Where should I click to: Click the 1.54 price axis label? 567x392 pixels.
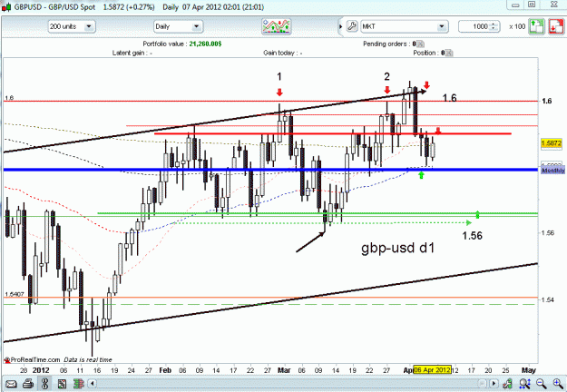(547, 299)
